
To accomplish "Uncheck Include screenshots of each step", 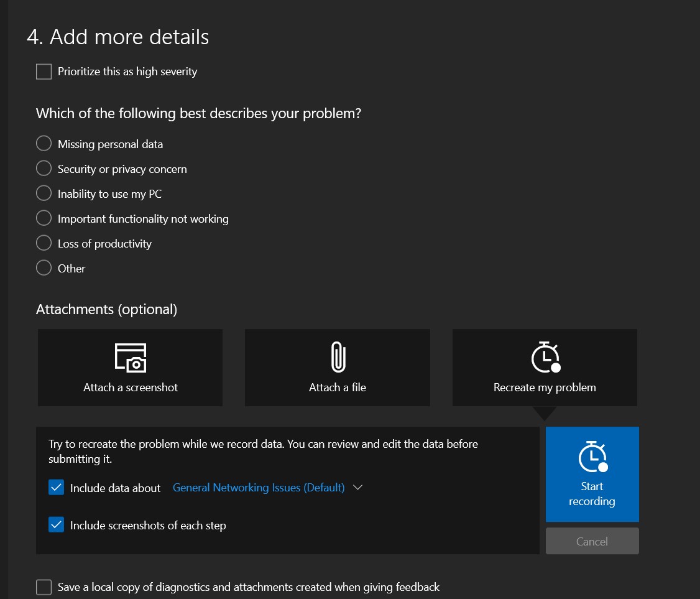I will tap(57, 525).
